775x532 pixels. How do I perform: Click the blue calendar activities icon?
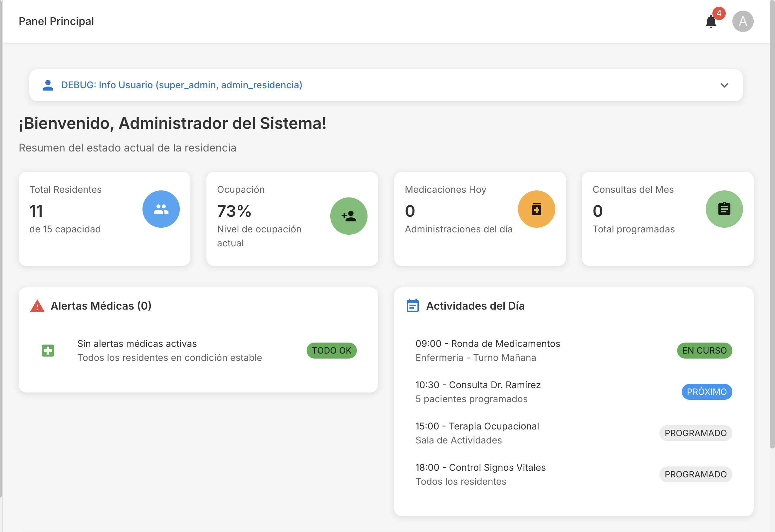tap(412, 306)
